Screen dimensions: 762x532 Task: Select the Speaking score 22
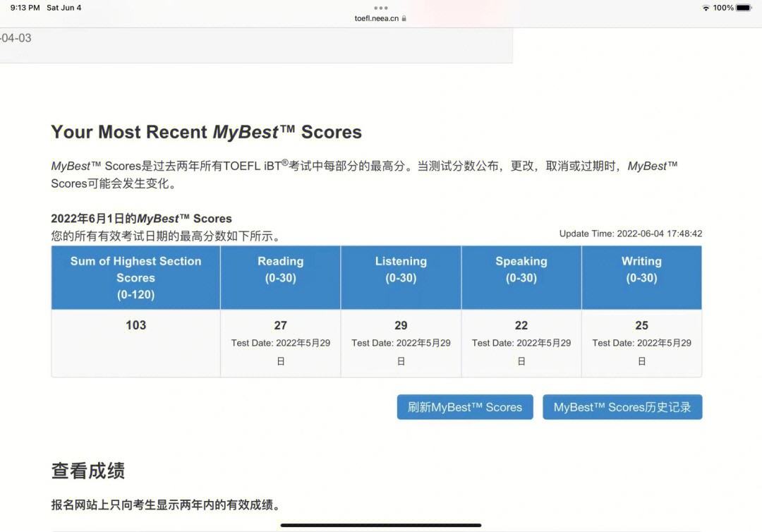click(521, 325)
